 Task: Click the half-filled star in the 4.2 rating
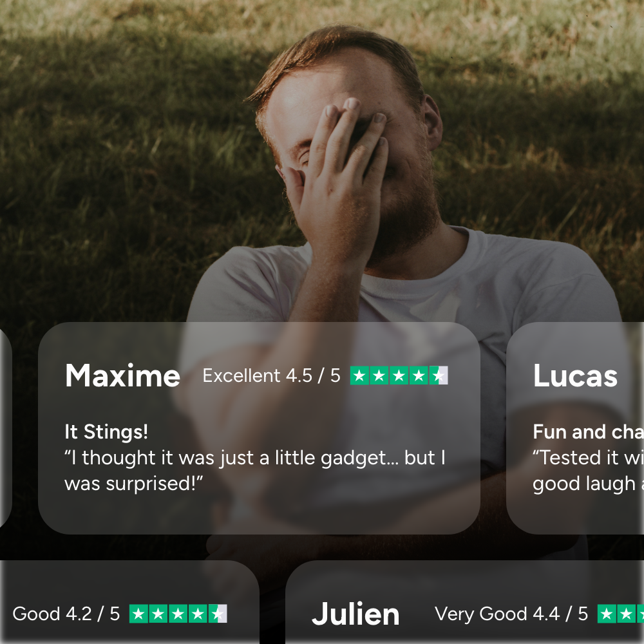click(218, 614)
